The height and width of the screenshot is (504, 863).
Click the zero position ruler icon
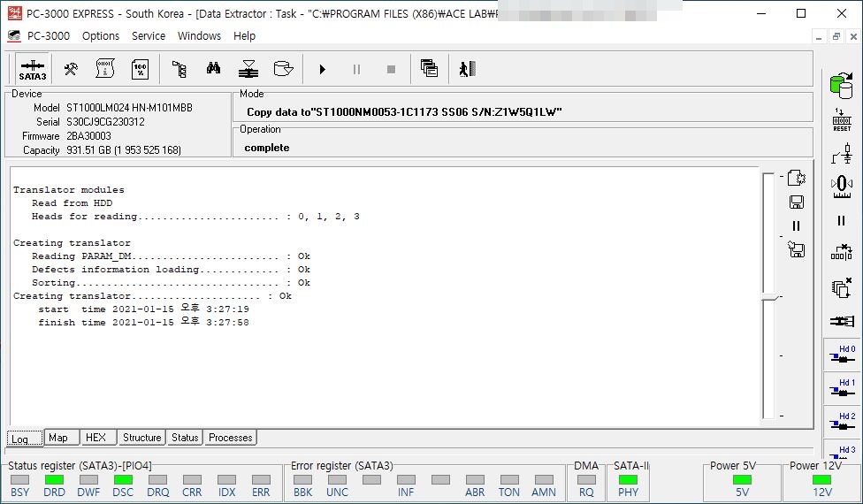pos(841,187)
